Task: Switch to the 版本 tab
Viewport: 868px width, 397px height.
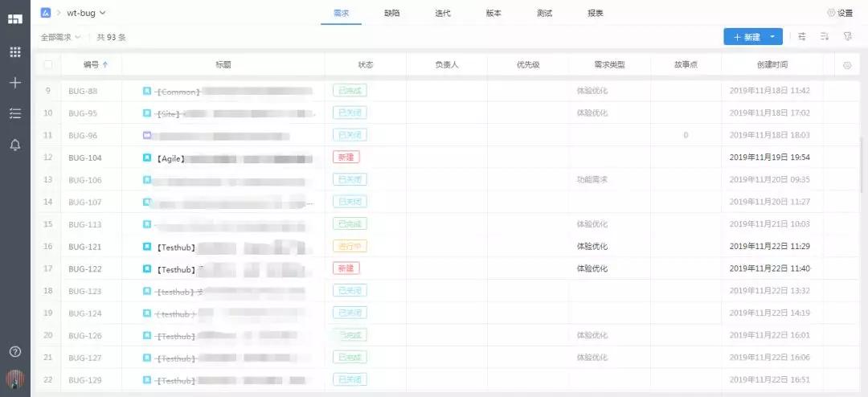Action: 493,14
